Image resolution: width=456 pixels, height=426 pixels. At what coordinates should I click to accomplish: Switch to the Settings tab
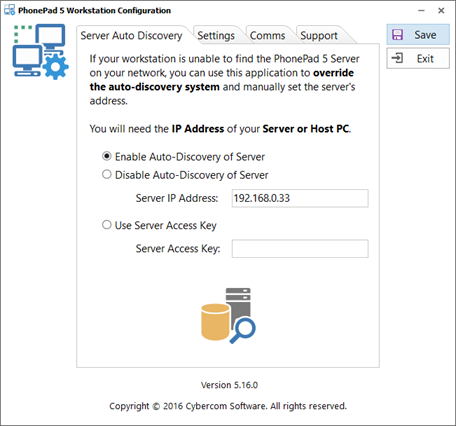tap(216, 35)
